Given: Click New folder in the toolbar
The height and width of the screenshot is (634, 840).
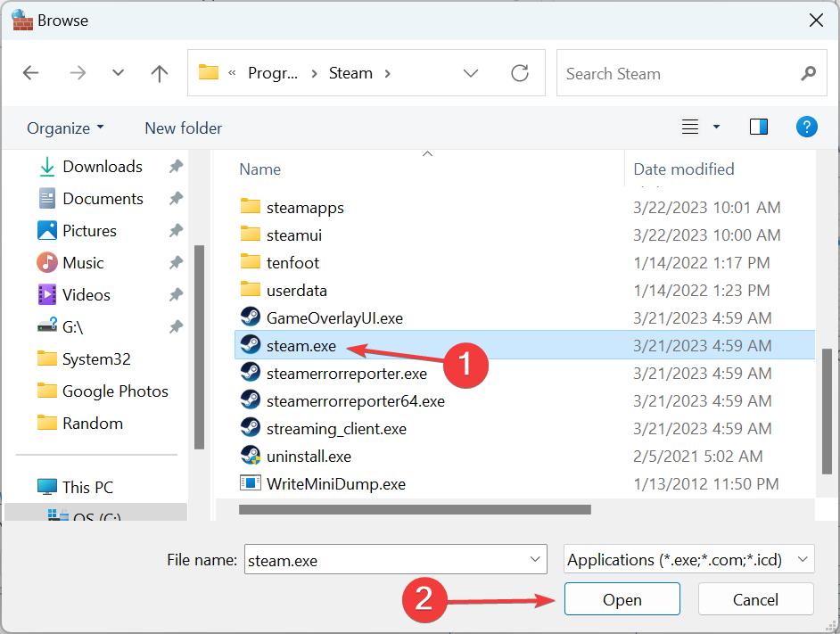Looking at the screenshot, I should coord(183,128).
